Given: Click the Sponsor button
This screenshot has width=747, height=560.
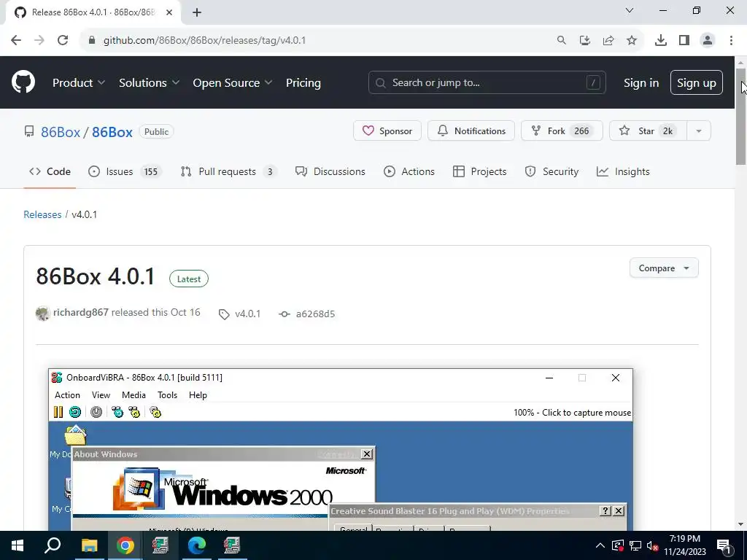Looking at the screenshot, I should (387, 131).
